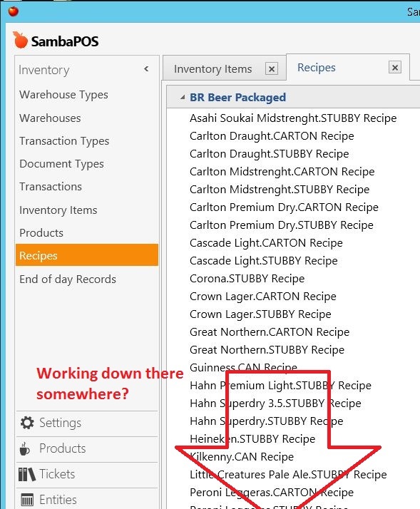Collapse the BR Beer Packaged group
The width and height of the screenshot is (420, 509).
(x=183, y=97)
